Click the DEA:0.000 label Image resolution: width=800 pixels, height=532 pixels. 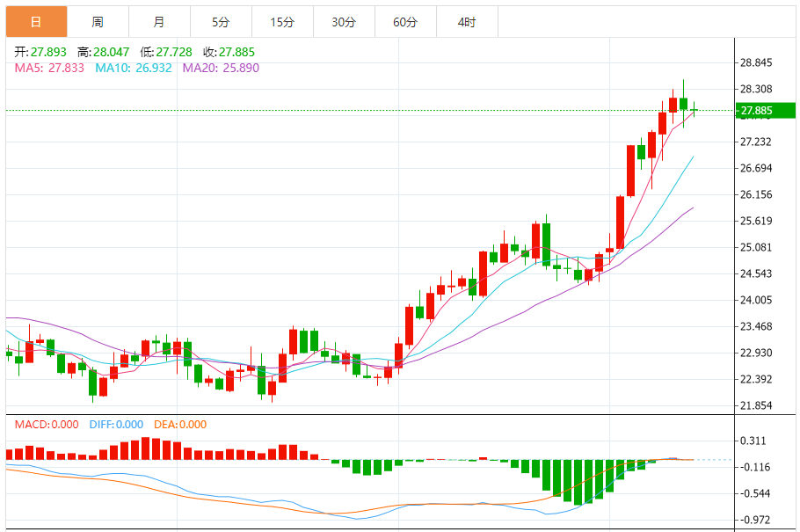(180, 425)
